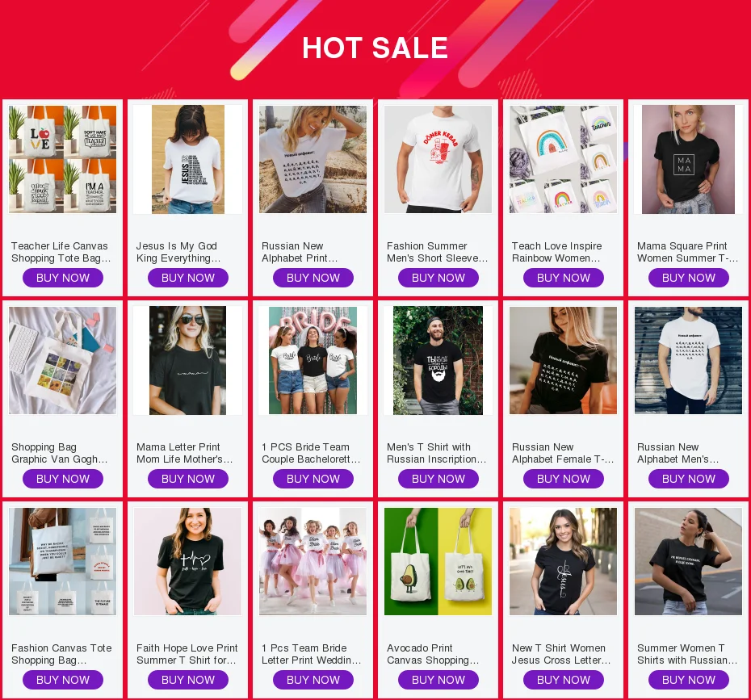Click BUY NOW under Jesus Cross Letter shirt
The height and width of the screenshot is (700, 751).
(x=564, y=680)
